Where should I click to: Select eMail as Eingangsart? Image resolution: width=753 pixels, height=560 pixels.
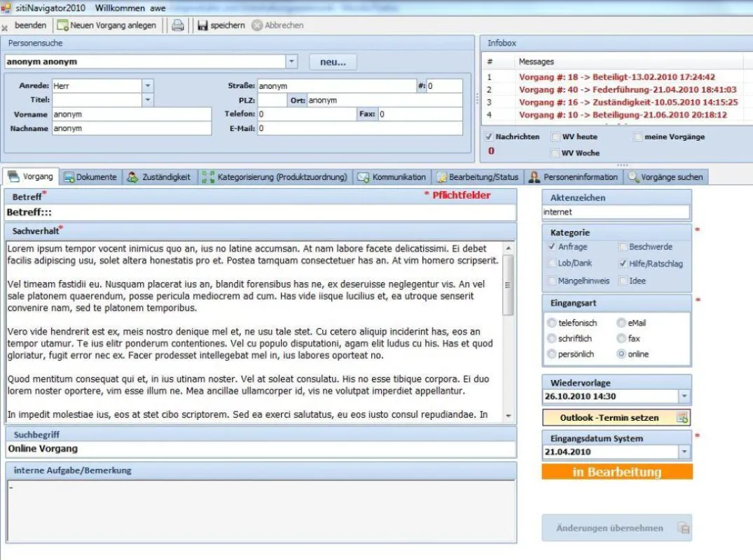tap(621, 323)
